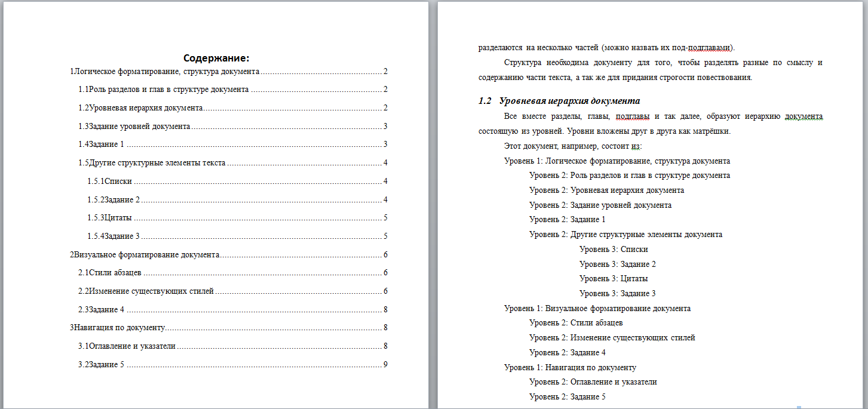The width and height of the screenshot is (868, 409).
Task: Go to contents entry '1.3Задание уровней документа'
Action: (x=234, y=127)
